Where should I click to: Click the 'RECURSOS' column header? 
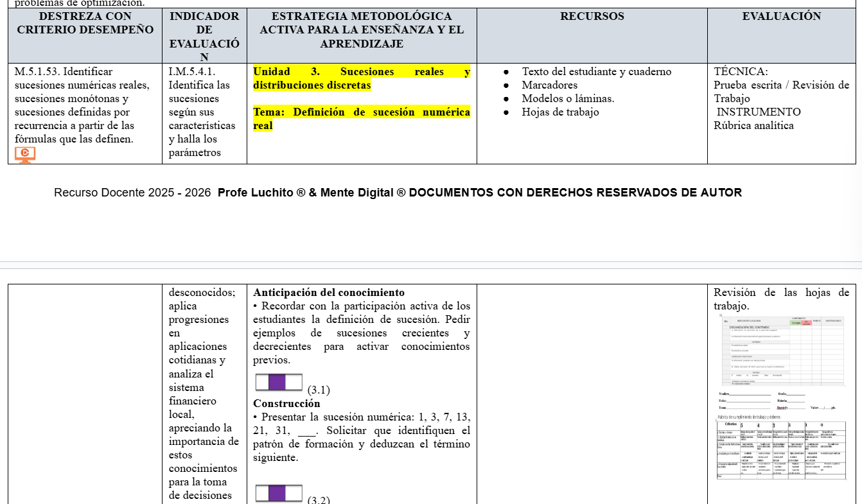coord(592,36)
